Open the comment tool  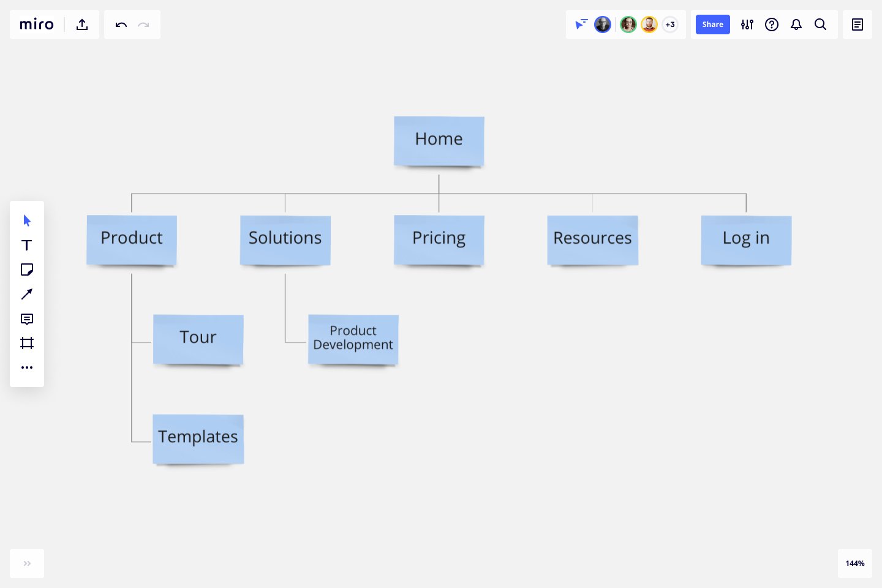(x=27, y=318)
